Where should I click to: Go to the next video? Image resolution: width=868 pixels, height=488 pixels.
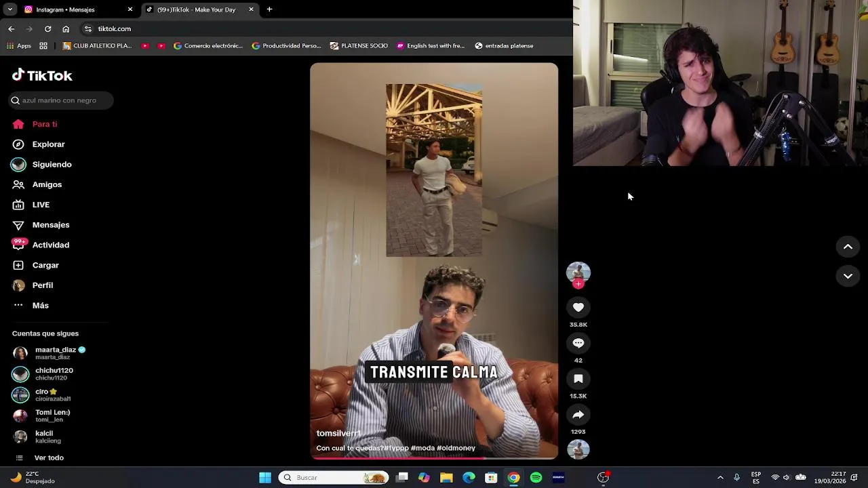pyautogui.click(x=848, y=276)
